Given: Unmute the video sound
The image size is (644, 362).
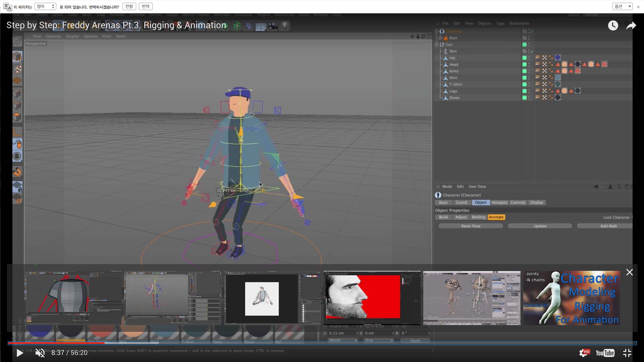Looking at the screenshot, I should pos(40,353).
